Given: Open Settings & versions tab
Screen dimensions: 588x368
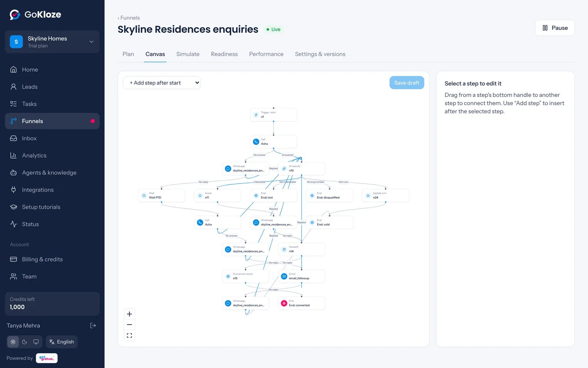Looking at the screenshot, I should [320, 54].
